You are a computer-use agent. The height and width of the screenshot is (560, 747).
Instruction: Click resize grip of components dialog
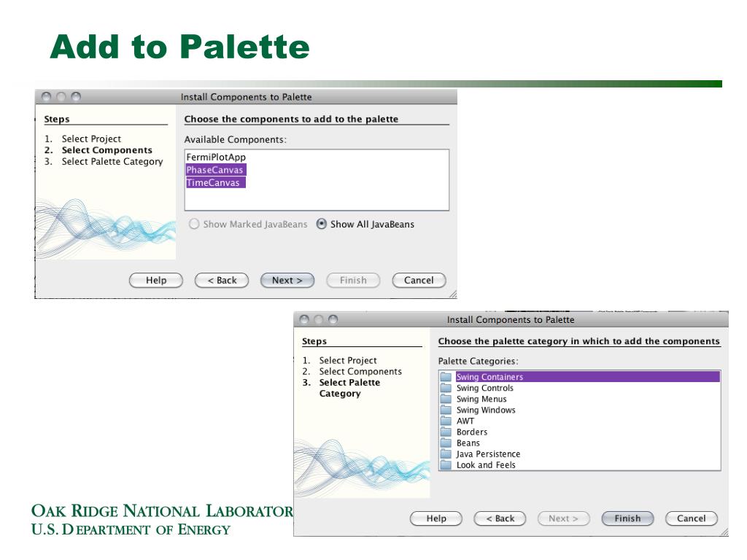coord(452,295)
